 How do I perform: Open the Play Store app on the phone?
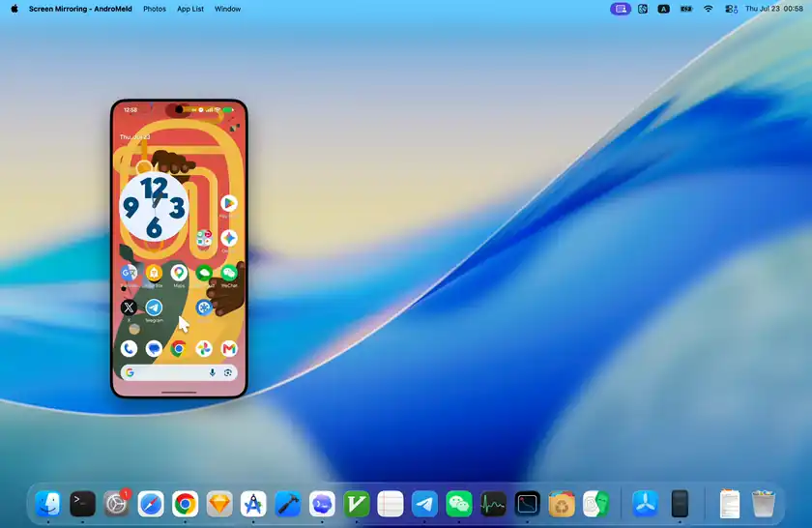coord(229,204)
